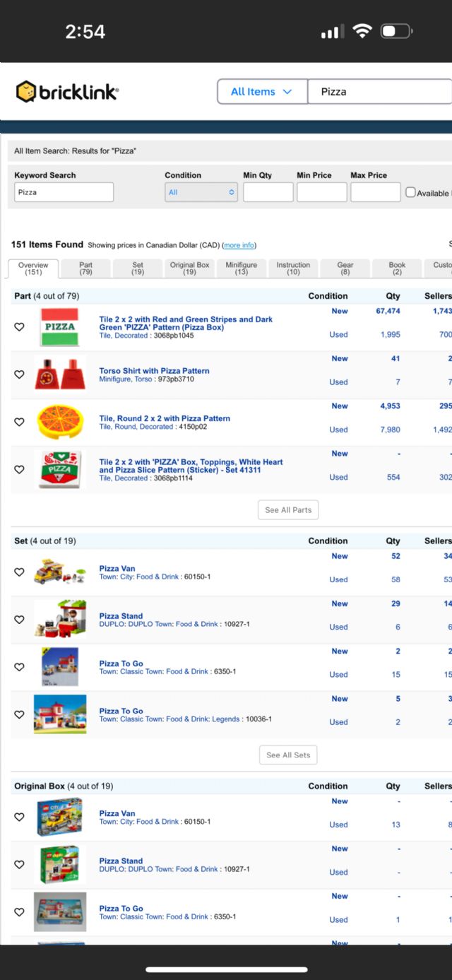Switch to the Part (79) tab

coord(85,268)
